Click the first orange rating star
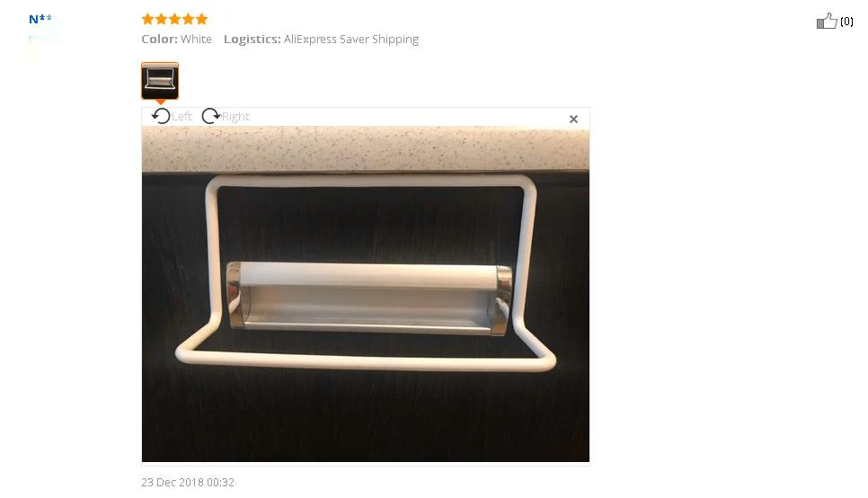The height and width of the screenshot is (498, 868). tap(147, 20)
